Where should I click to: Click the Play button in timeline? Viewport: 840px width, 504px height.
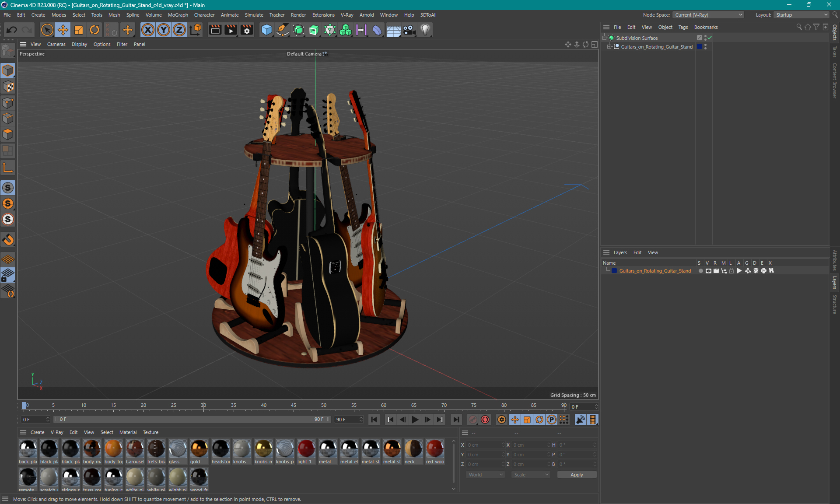(415, 420)
